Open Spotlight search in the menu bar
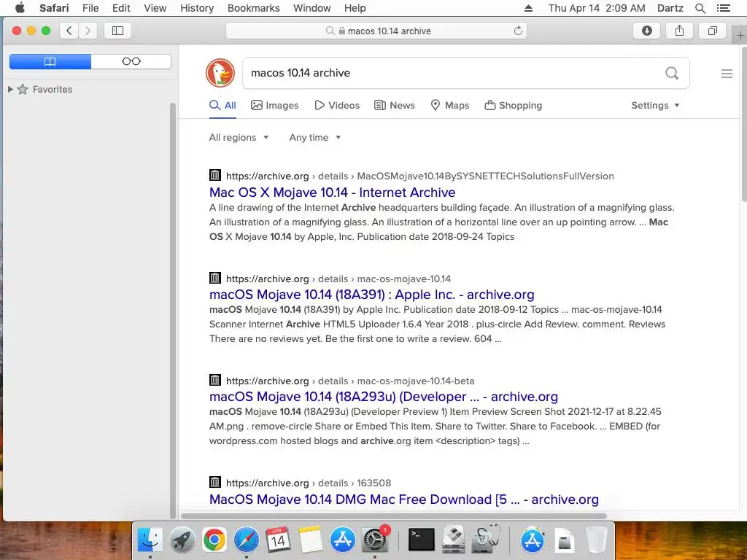The width and height of the screenshot is (747, 560). (x=700, y=8)
